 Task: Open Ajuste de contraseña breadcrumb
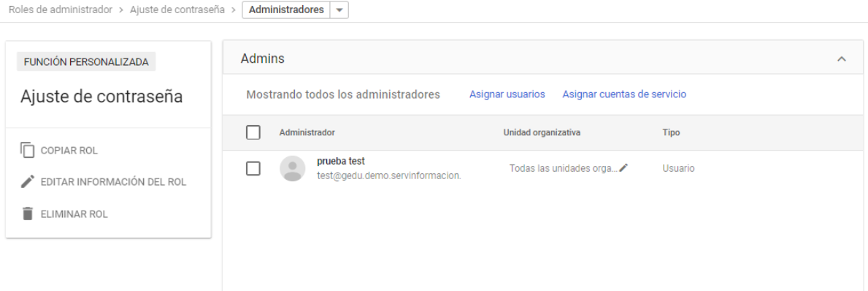(177, 10)
